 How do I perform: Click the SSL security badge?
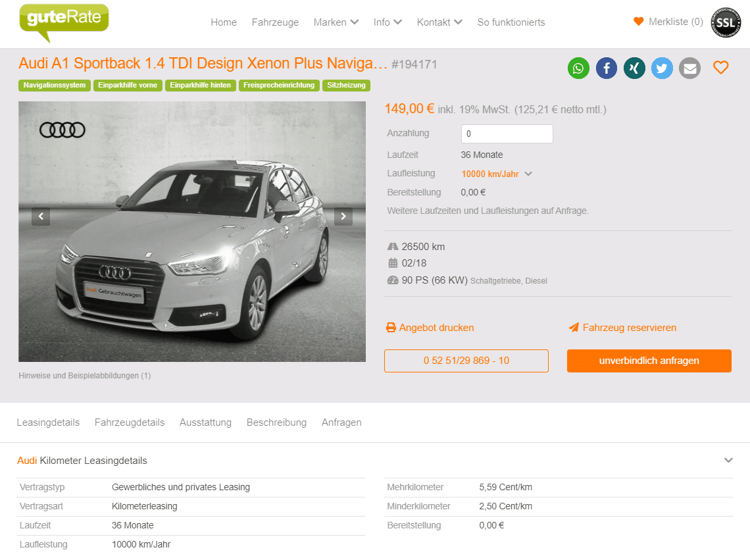(726, 22)
